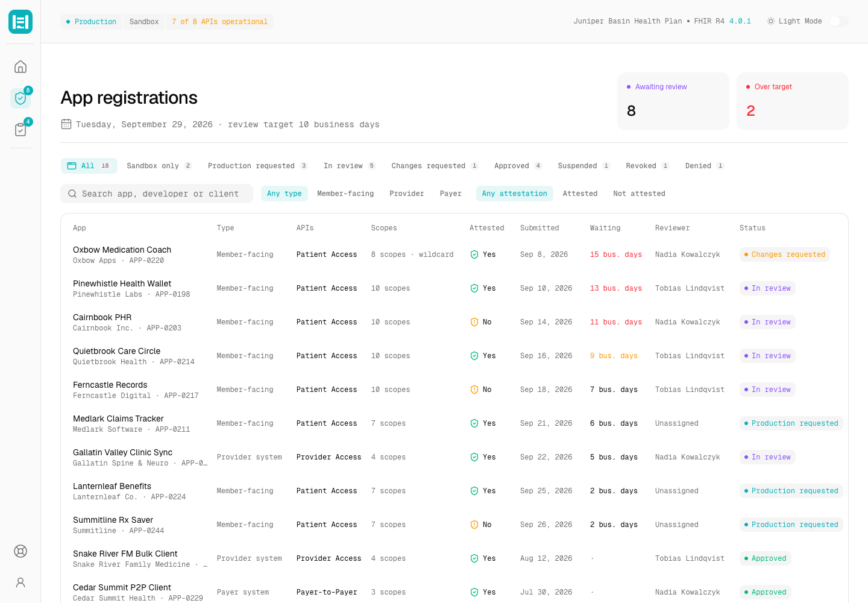Select the Any type filter chip

[x=285, y=194]
